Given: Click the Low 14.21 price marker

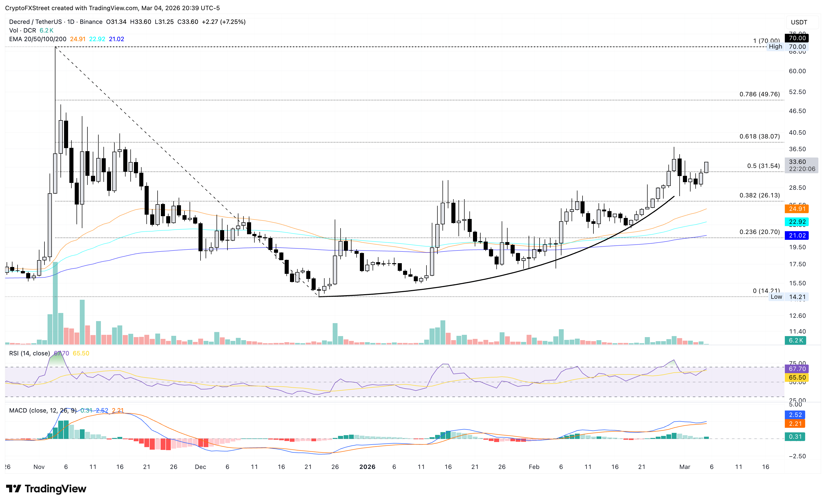Looking at the screenshot, I should pos(789,297).
